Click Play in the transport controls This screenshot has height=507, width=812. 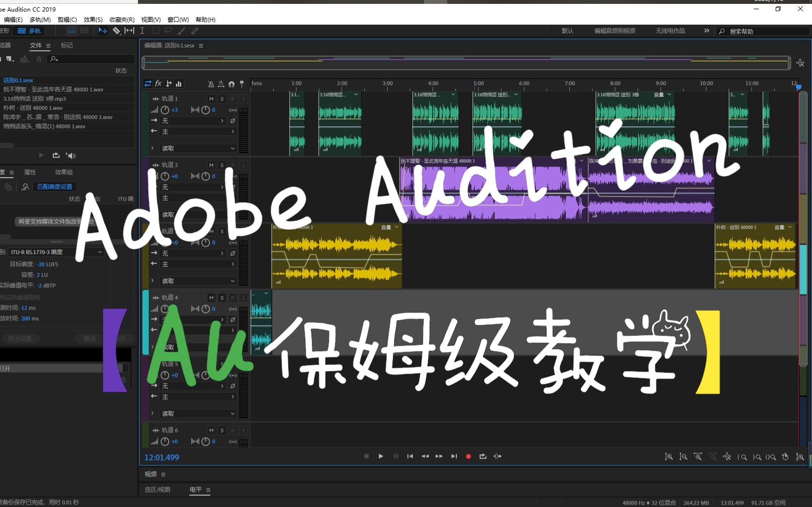tap(381, 456)
